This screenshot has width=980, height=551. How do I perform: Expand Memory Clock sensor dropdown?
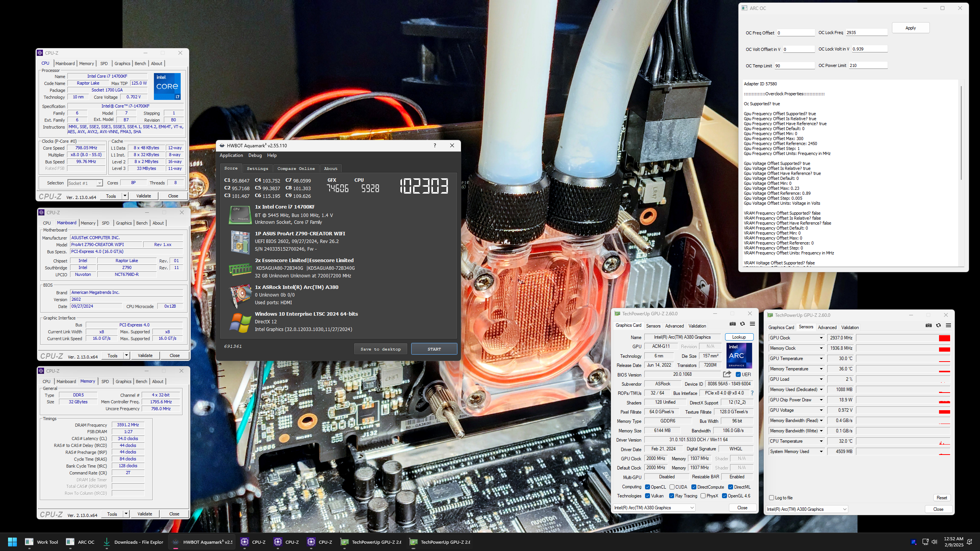[821, 348]
